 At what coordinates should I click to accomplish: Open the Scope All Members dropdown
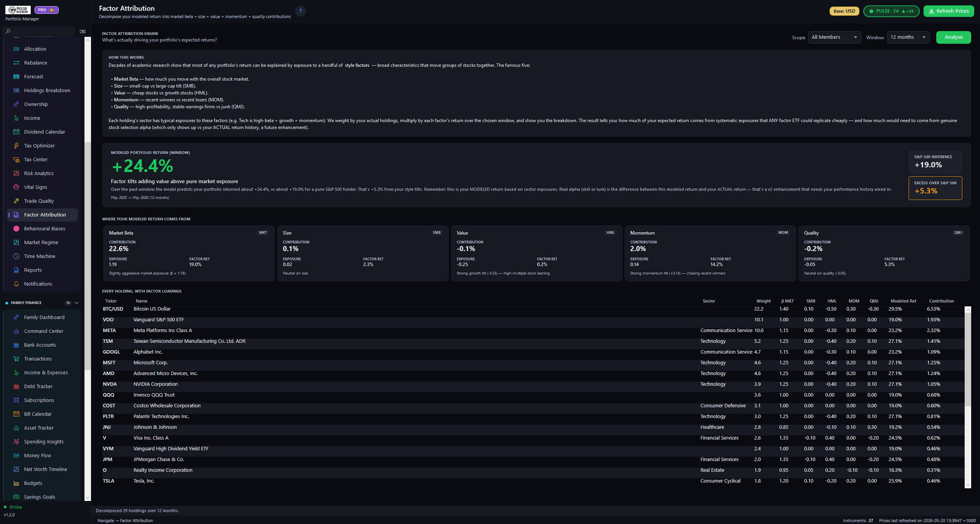pos(835,37)
